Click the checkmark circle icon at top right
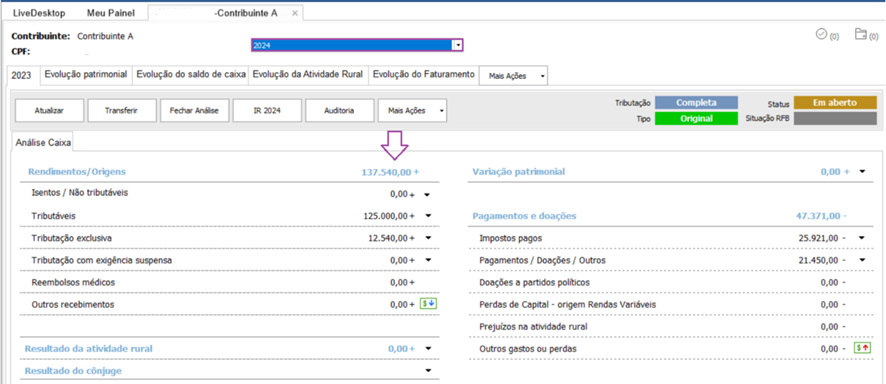The height and width of the screenshot is (384, 886). 822,34
